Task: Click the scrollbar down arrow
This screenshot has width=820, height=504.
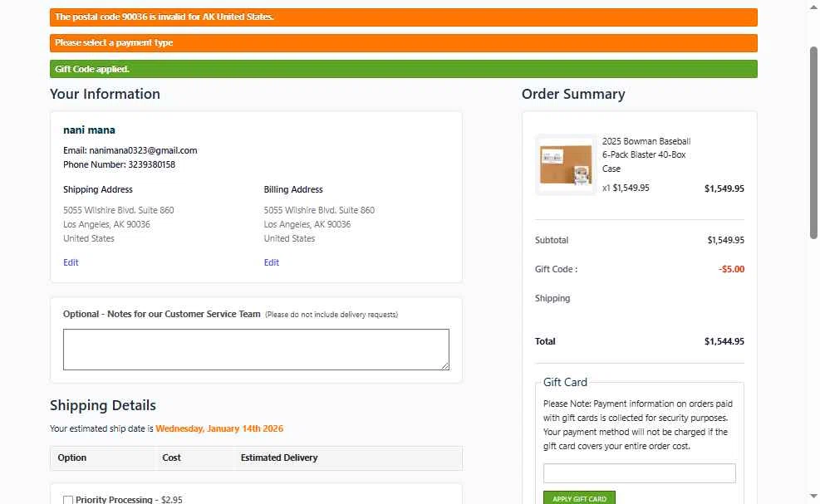Action: [x=813, y=496]
